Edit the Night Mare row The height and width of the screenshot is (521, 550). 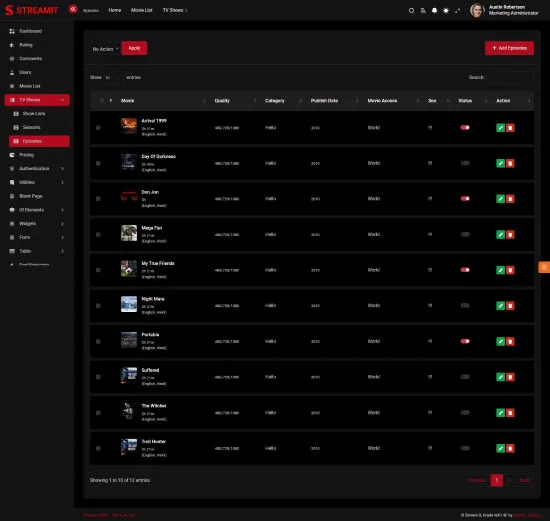(501, 306)
